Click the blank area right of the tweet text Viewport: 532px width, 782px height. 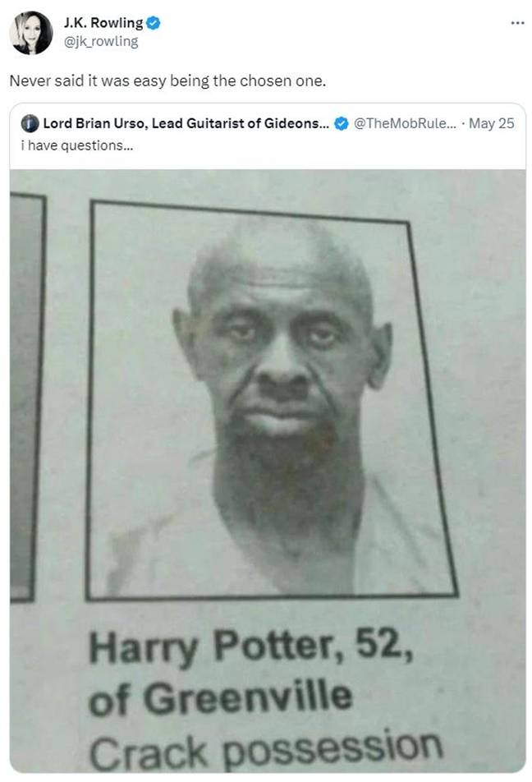click(426, 80)
